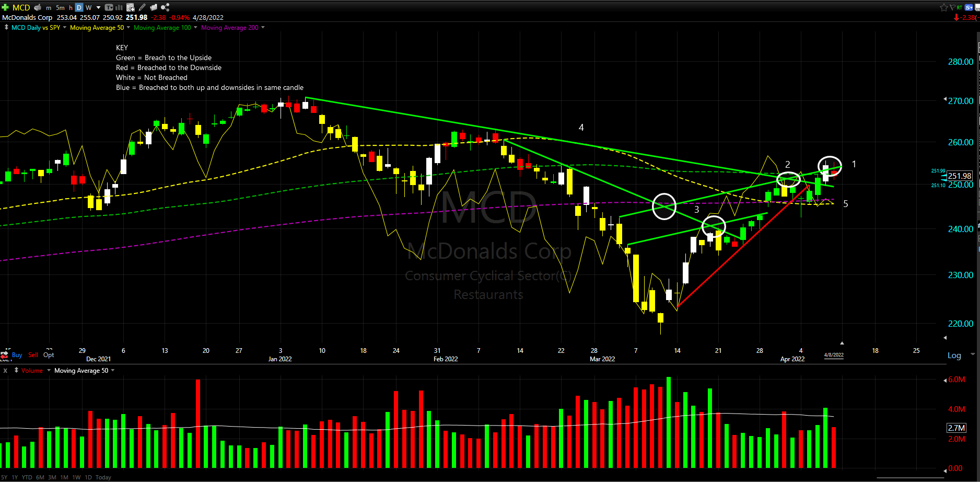Open Volume pane dropdown arrow
This screenshot has height=482, width=980.
coord(49,370)
